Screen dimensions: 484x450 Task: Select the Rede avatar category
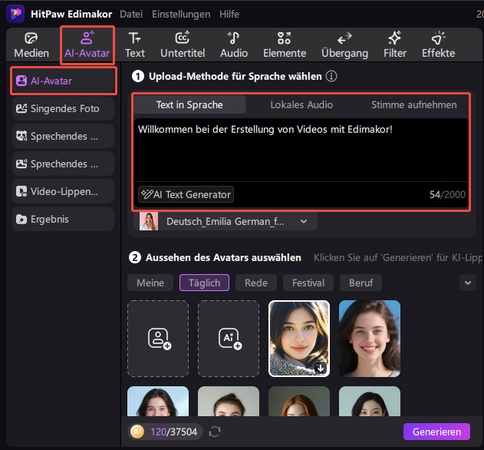coord(256,283)
